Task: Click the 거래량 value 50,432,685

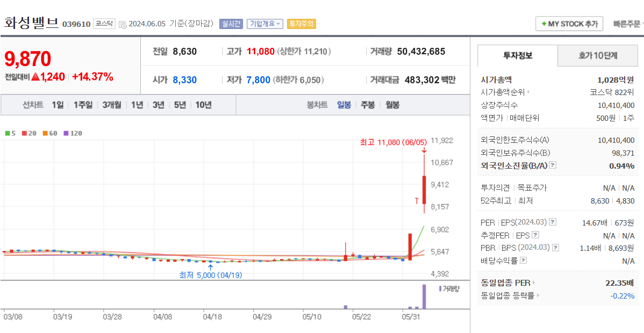Action: [421, 52]
